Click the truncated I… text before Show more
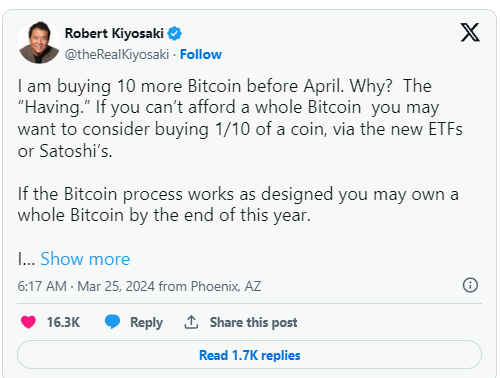The width and height of the screenshot is (500, 378). (26, 259)
